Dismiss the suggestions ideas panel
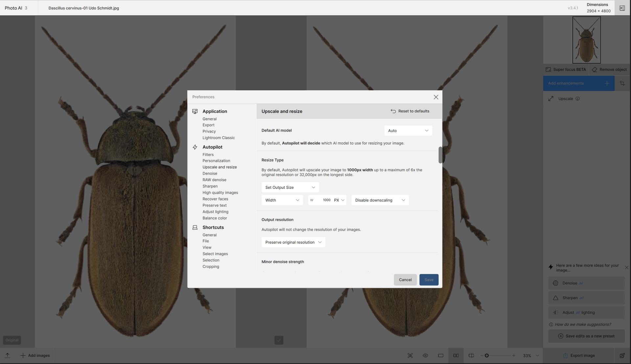This screenshot has height=364, width=631. [626, 267]
